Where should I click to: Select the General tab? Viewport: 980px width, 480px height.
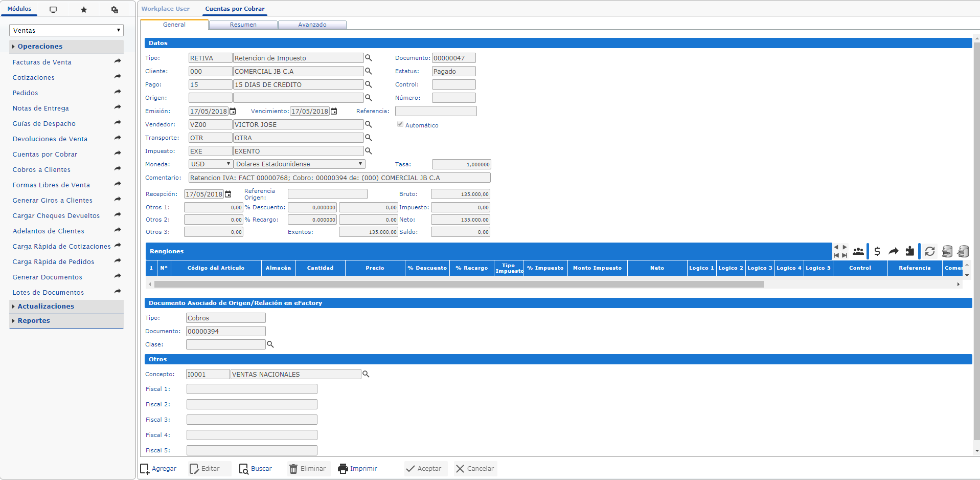click(174, 25)
